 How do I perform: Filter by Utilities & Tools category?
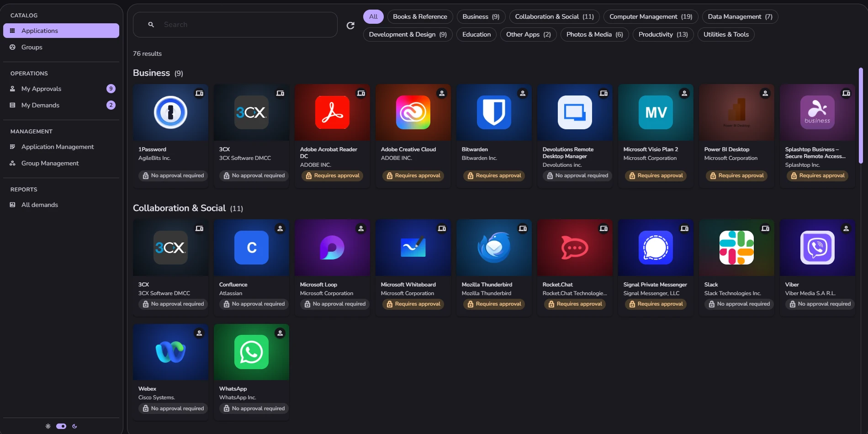(726, 34)
